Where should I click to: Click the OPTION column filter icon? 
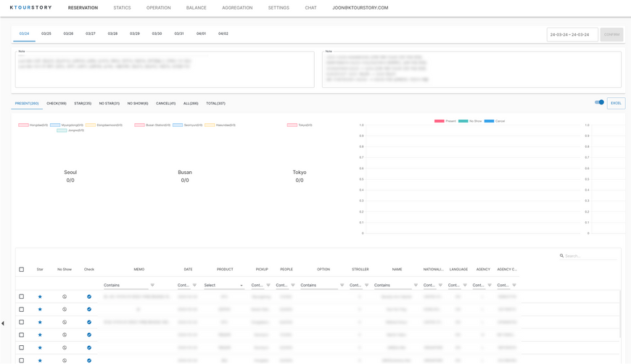(x=342, y=285)
